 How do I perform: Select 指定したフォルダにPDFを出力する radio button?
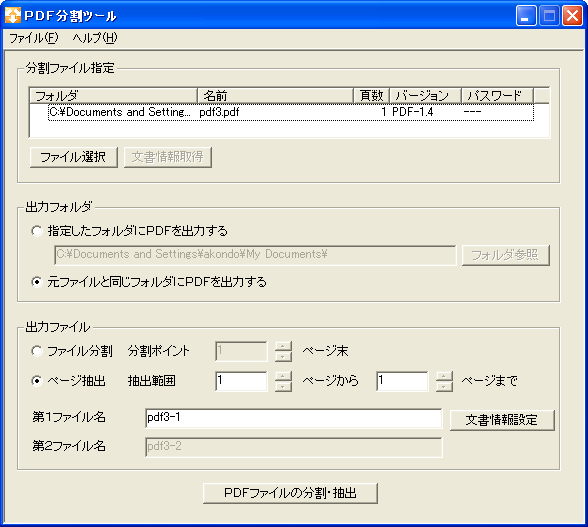pos(37,231)
